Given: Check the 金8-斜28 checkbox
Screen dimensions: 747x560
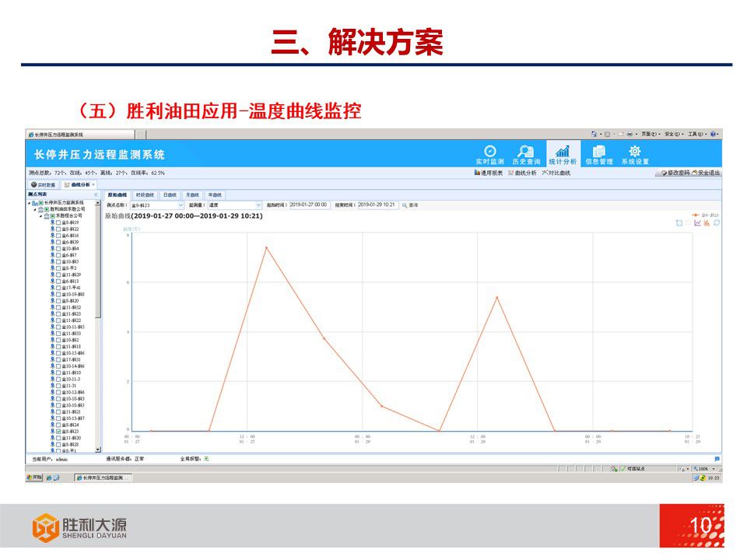Looking at the screenshot, I should [x=58, y=445].
